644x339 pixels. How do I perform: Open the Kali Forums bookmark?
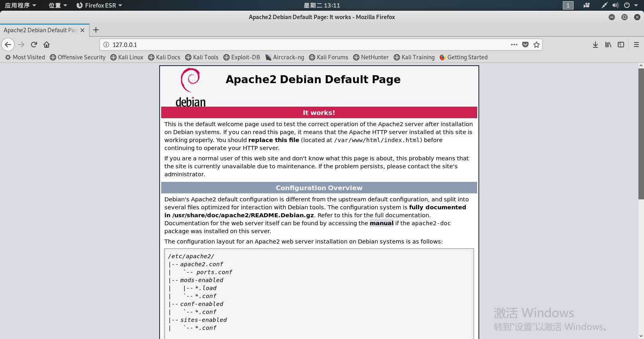[328, 57]
